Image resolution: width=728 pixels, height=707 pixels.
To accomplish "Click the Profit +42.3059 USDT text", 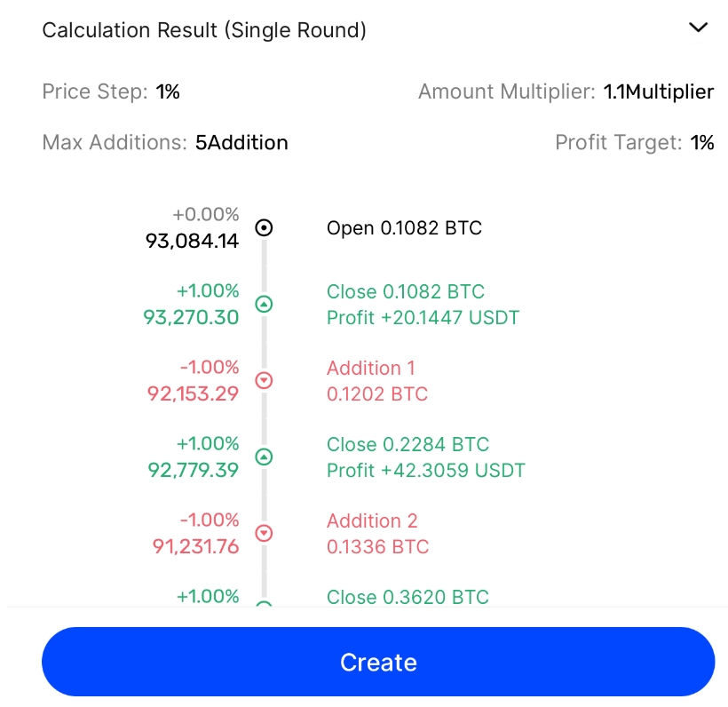I will coord(425,470).
